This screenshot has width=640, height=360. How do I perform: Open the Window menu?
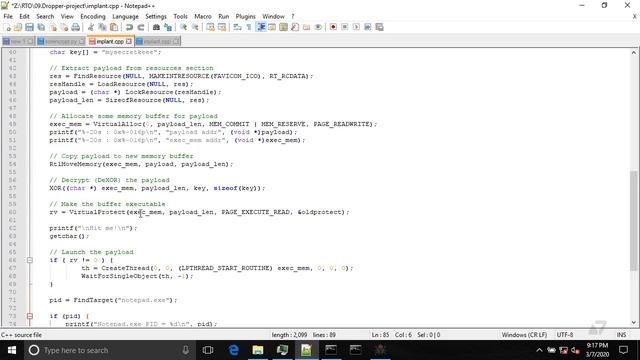273,16
